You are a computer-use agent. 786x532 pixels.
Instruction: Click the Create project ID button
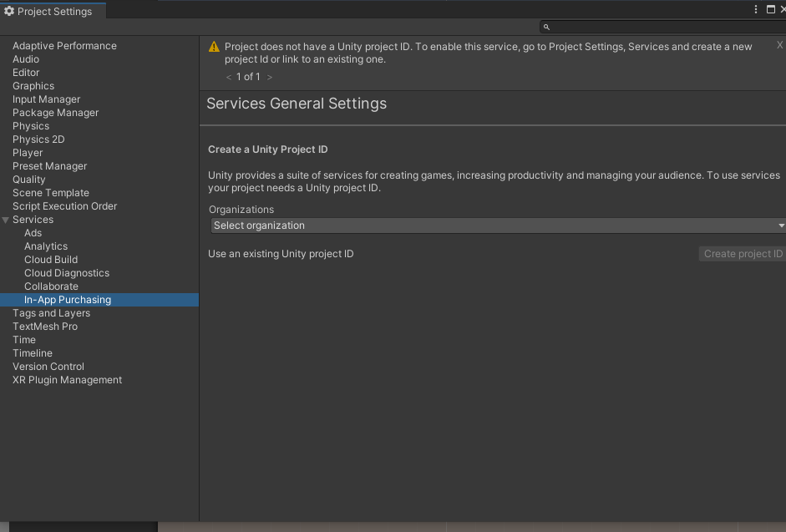click(743, 254)
